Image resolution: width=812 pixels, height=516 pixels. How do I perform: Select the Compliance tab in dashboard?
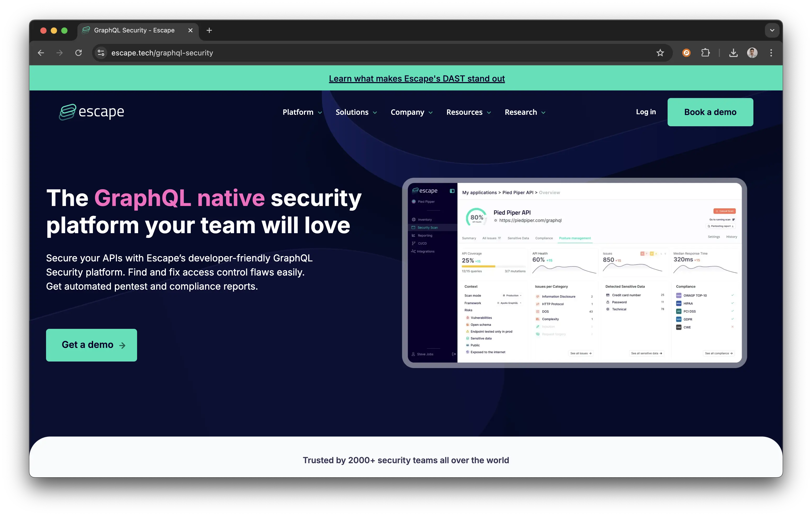[544, 238]
